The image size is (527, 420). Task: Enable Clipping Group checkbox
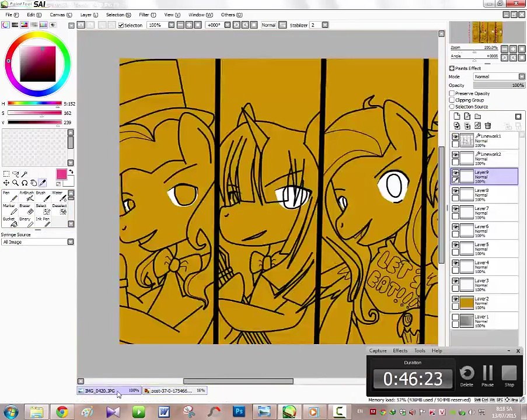[452, 100]
